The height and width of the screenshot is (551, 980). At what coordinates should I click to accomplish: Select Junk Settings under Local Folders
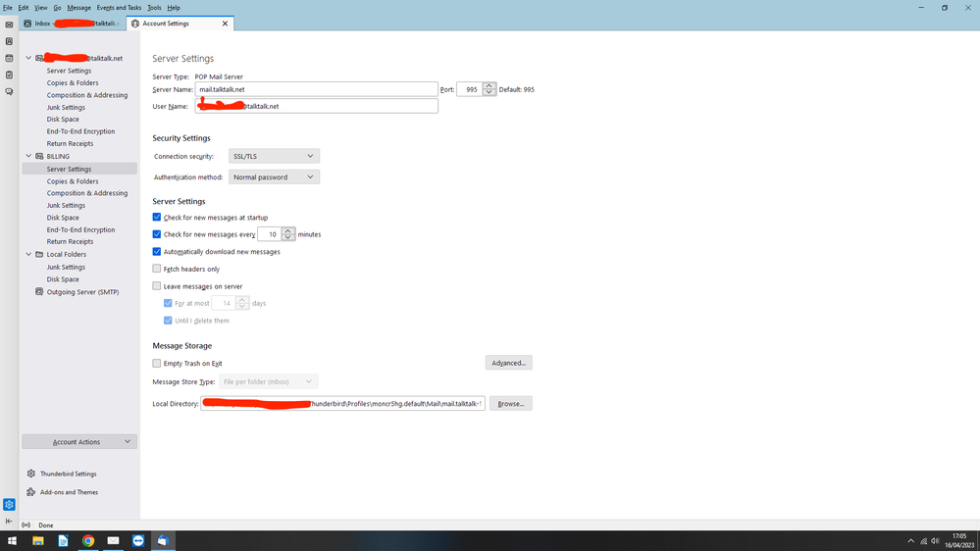pyautogui.click(x=66, y=267)
